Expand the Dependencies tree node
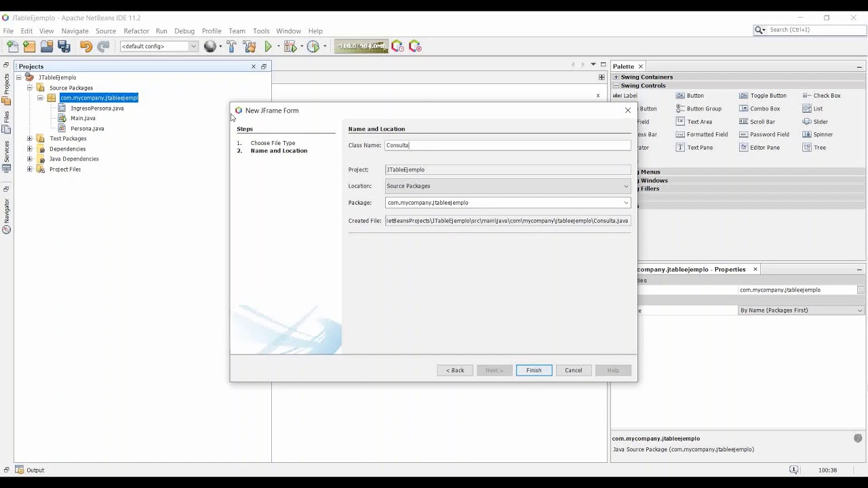The height and width of the screenshot is (488, 868). 30,148
